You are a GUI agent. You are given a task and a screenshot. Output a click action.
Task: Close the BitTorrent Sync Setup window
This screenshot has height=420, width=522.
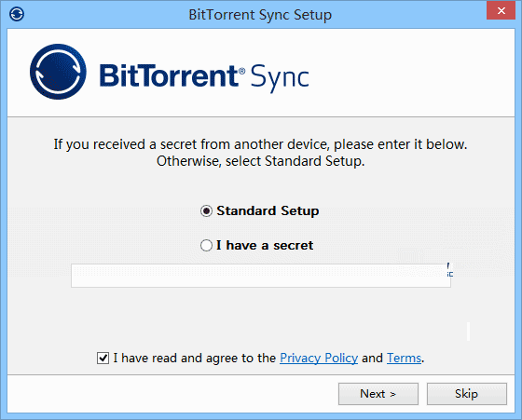tap(501, 10)
